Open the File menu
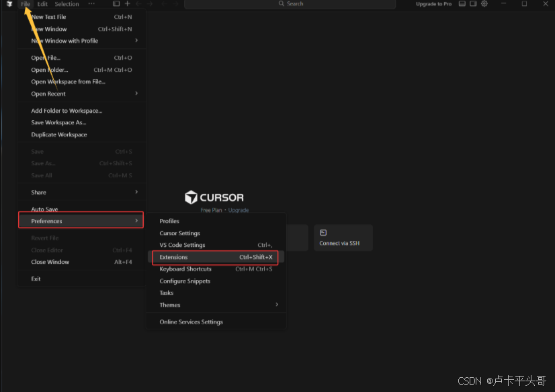The width and height of the screenshot is (555, 392). point(26,4)
